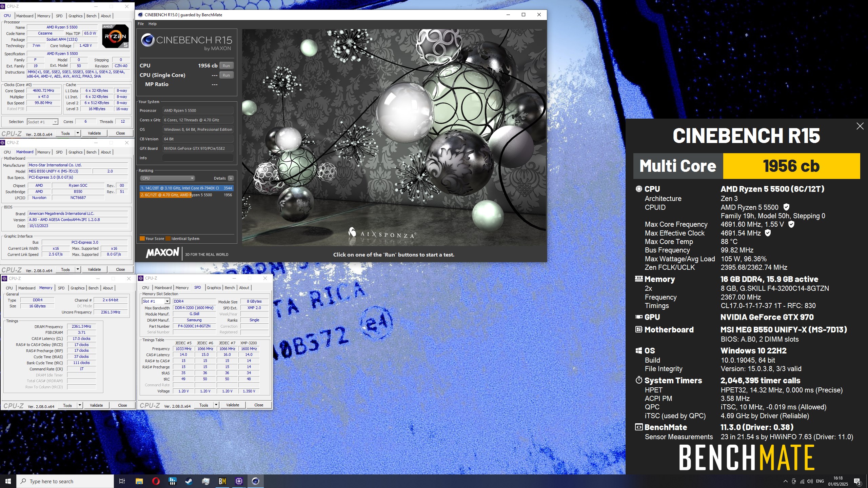Open Task View button
The image size is (868, 488).
coord(122,481)
